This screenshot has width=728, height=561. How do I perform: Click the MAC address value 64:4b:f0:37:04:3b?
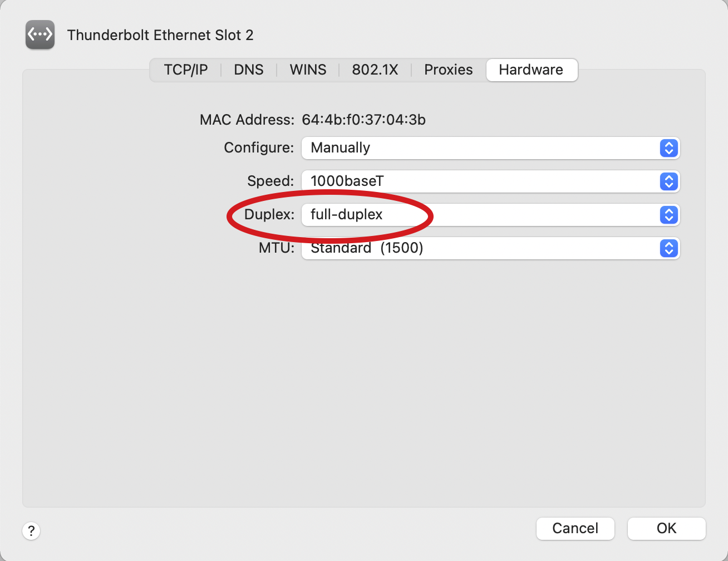[363, 120]
